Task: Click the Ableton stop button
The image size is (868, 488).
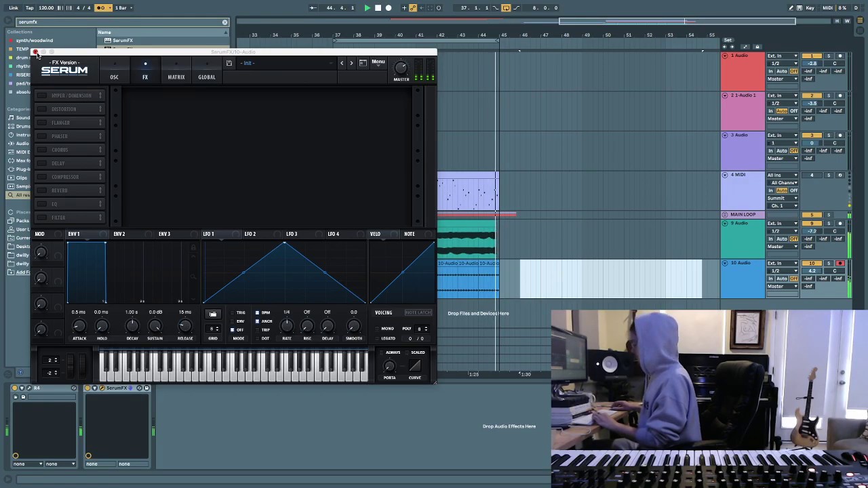Action: click(x=378, y=7)
